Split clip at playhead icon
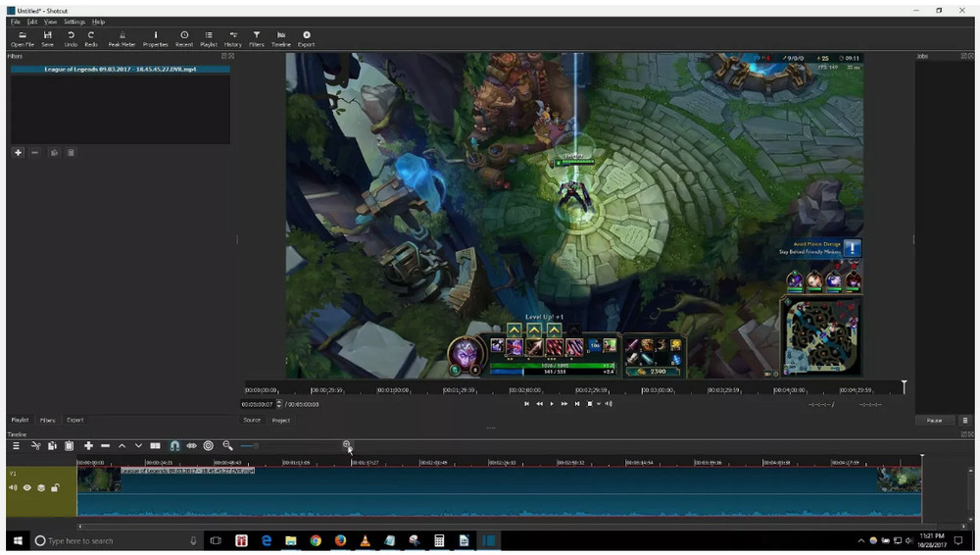This screenshot has width=980, height=555. (x=156, y=445)
